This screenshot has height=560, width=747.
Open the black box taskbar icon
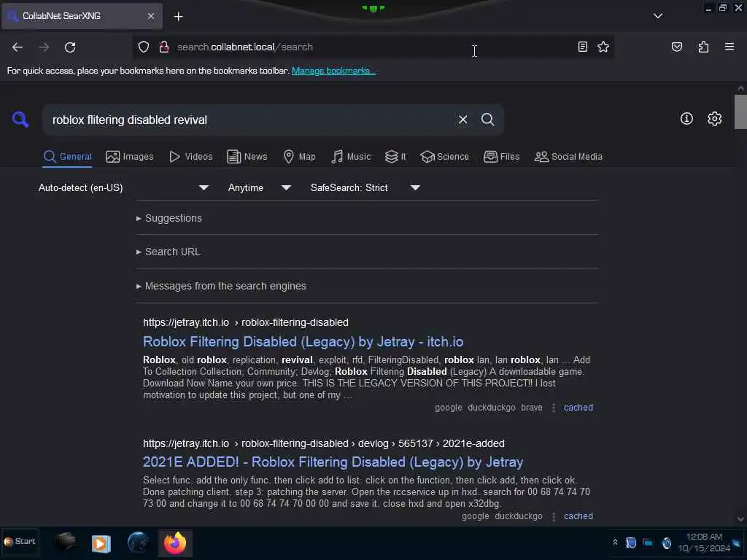[65, 542]
